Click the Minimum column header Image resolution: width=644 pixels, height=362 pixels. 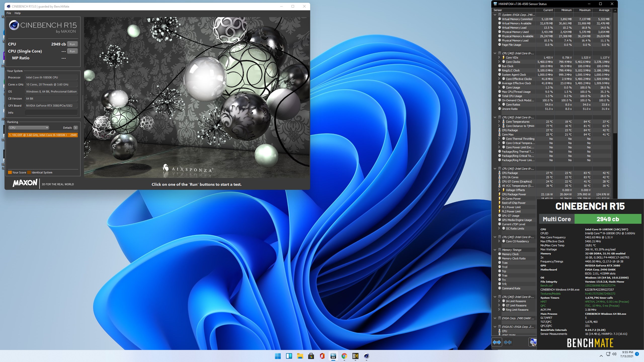[x=564, y=10]
